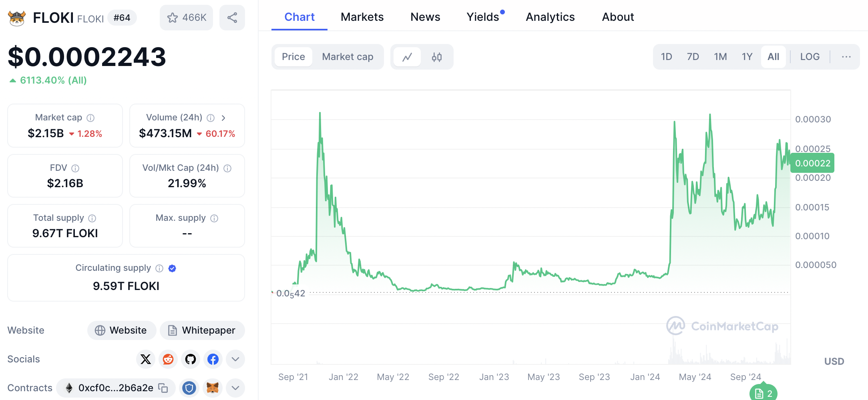Open FLOKI's Facebook page
The width and height of the screenshot is (868, 400).
pos(213,359)
